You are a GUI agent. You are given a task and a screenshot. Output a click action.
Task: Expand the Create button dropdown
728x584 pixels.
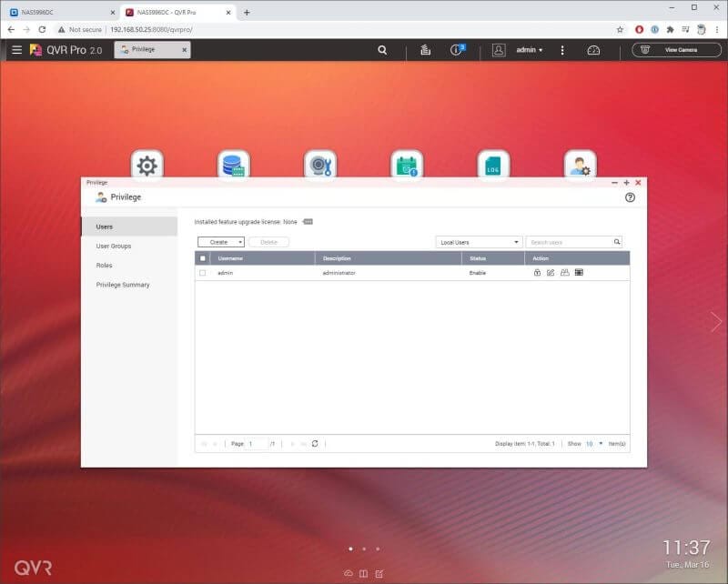coord(239,242)
